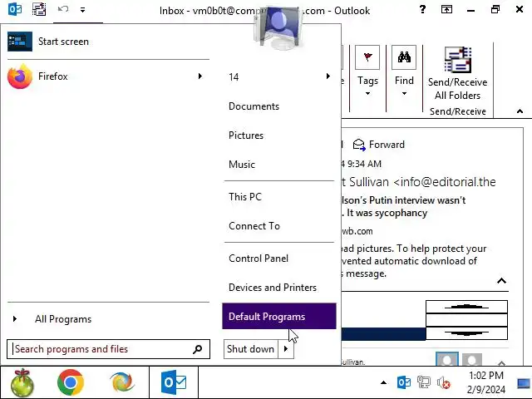This screenshot has height=399, width=532.
Task: Switch to Outlook on the taskbar
Action: [174, 382]
